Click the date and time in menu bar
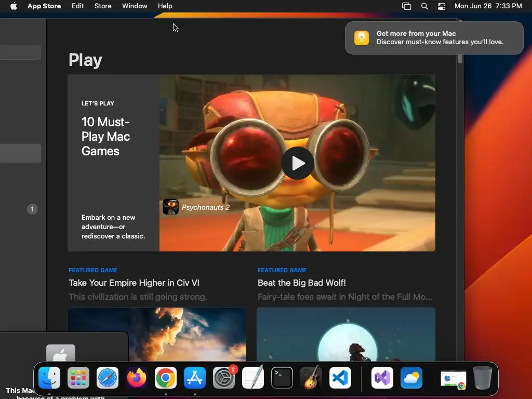Viewport: 532px width, 399px height. tap(488, 6)
